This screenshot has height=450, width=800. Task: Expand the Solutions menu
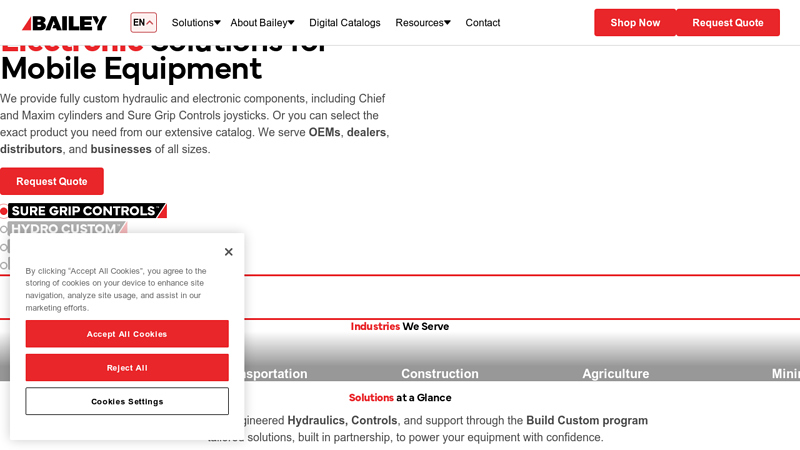[x=196, y=23]
